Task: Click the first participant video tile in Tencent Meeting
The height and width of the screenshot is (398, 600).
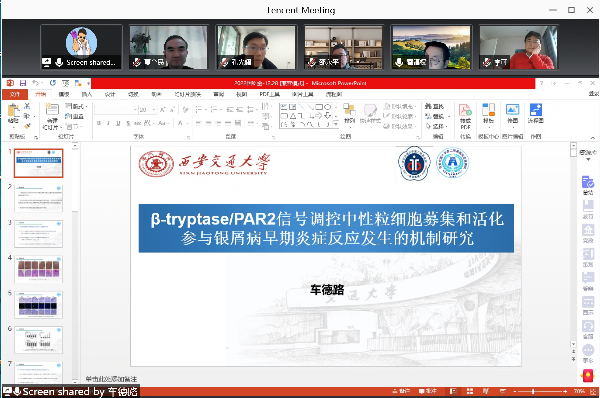Action: pos(81,47)
